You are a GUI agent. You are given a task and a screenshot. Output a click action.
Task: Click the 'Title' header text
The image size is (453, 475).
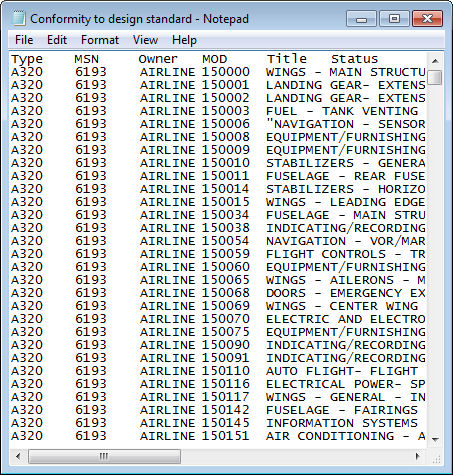pos(287,59)
